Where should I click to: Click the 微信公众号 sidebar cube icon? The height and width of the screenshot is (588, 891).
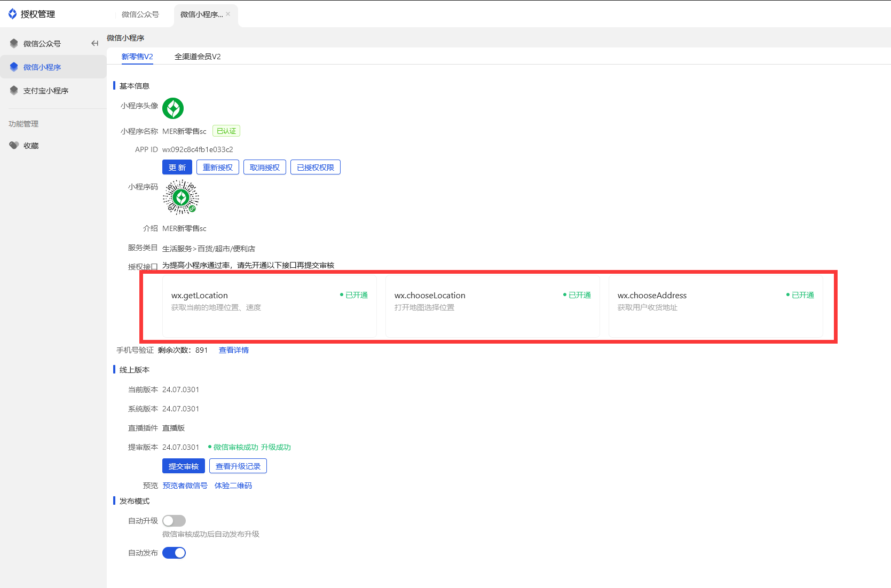pos(14,43)
